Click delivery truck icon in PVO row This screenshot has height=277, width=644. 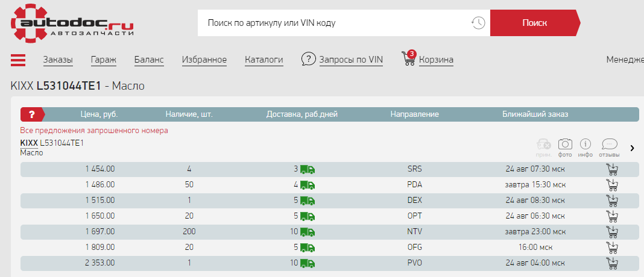click(x=307, y=263)
